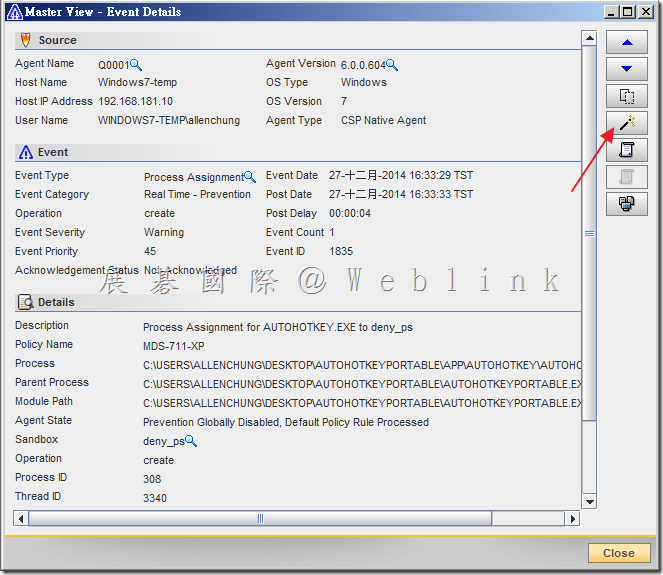Go to next event with down arrow button
The width and height of the screenshot is (663, 575).
point(627,69)
